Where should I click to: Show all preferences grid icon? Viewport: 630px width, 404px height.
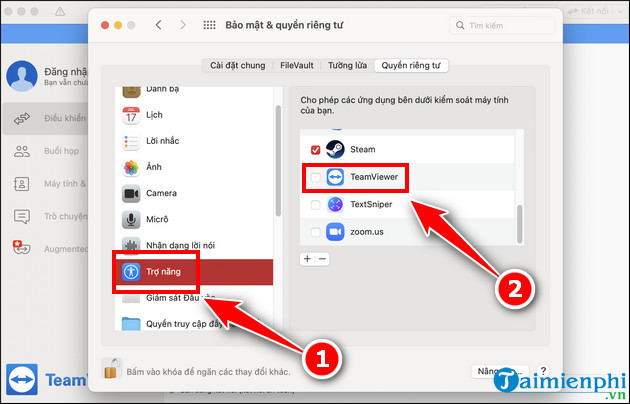(x=209, y=25)
